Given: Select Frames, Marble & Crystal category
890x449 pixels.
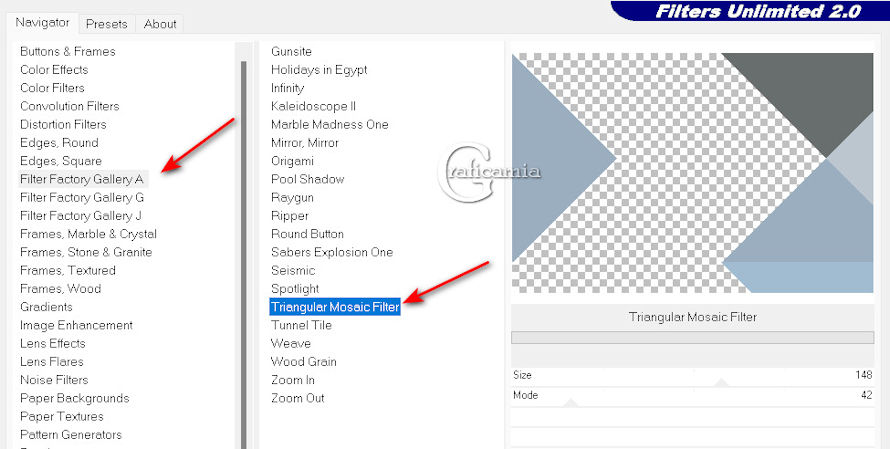Looking at the screenshot, I should pos(88,234).
